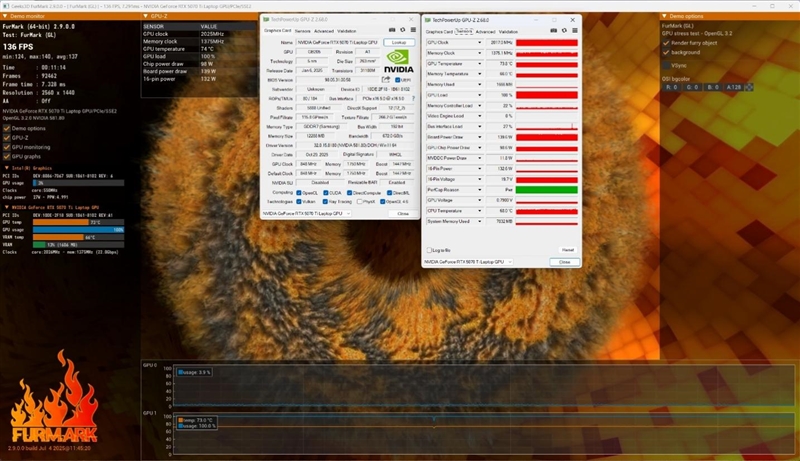Click the Reset button in Sensors window

(x=567, y=250)
